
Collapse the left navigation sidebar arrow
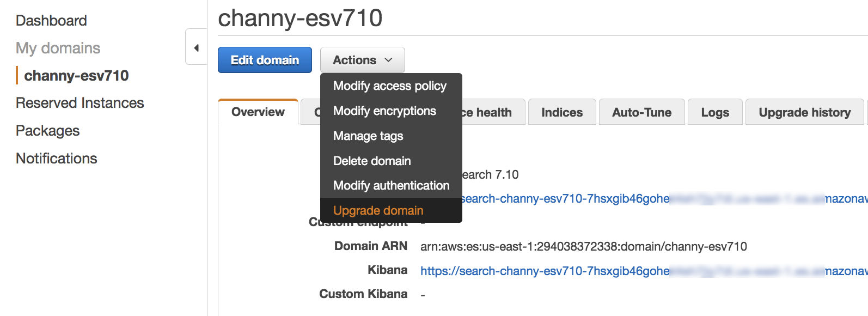(196, 48)
